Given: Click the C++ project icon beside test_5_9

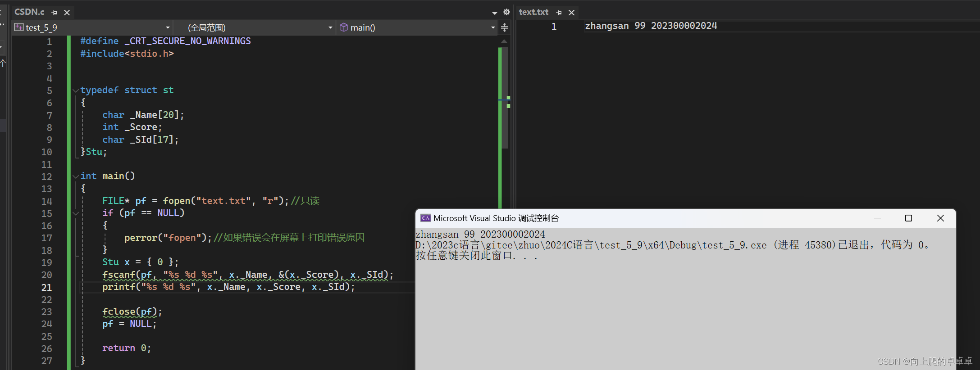Looking at the screenshot, I should click(19, 27).
